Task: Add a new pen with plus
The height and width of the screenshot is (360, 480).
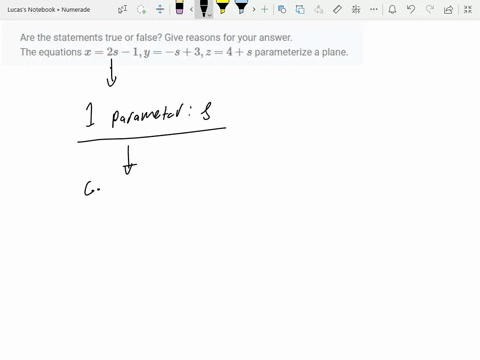Action: [265, 9]
